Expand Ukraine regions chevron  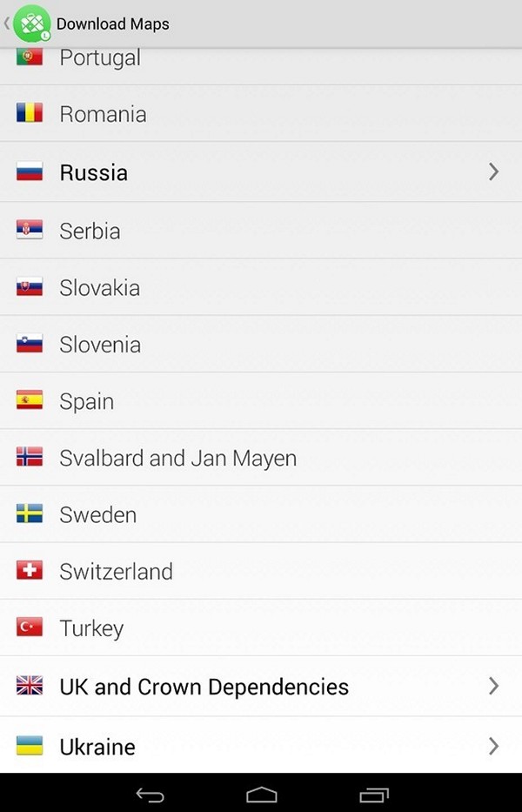(x=493, y=746)
